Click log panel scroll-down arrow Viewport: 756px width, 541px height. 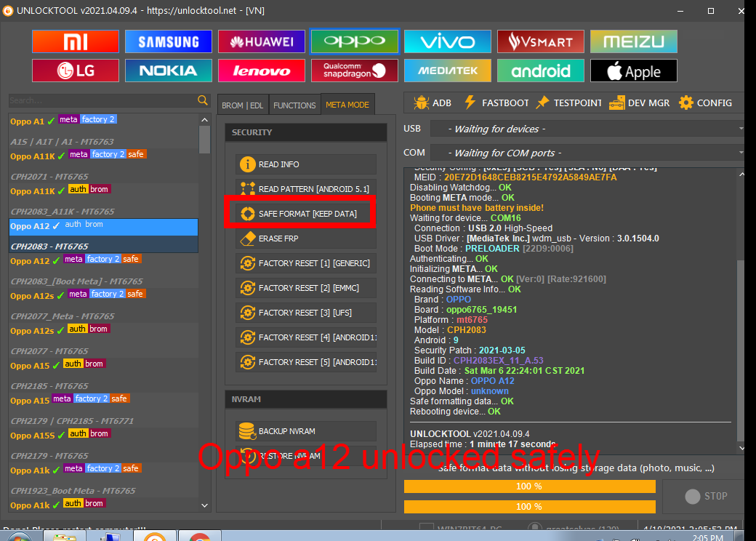tap(741, 448)
